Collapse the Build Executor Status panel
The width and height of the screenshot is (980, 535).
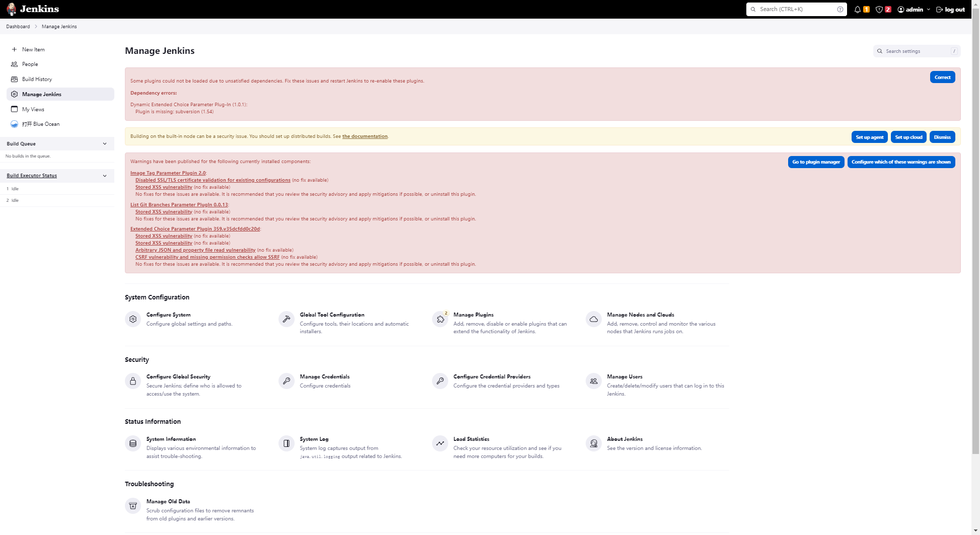pyautogui.click(x=105, y=176)
